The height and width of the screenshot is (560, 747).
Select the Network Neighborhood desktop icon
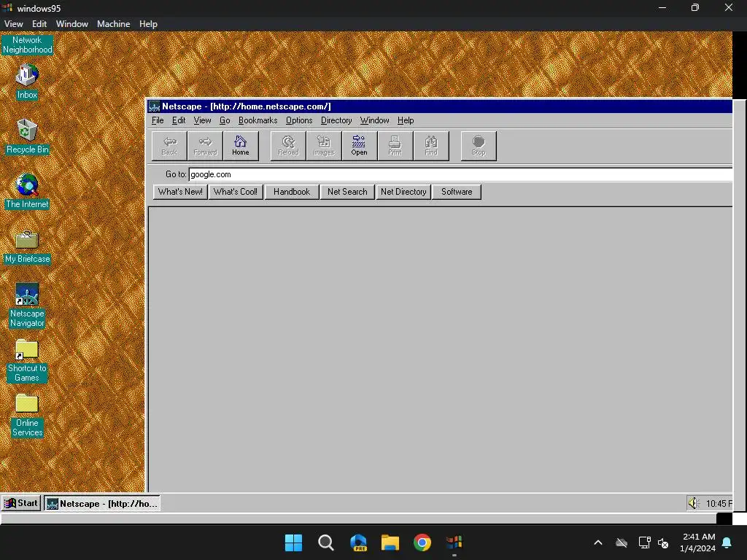click(27, 44)
